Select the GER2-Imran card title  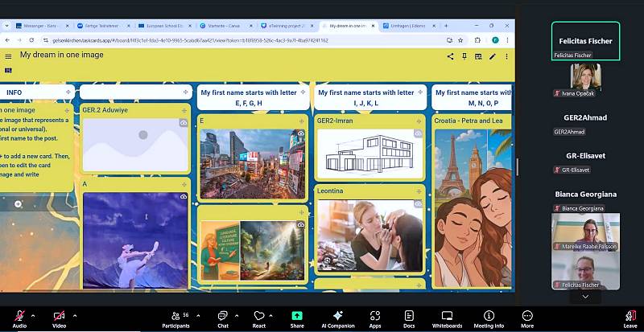pos(336,121)
